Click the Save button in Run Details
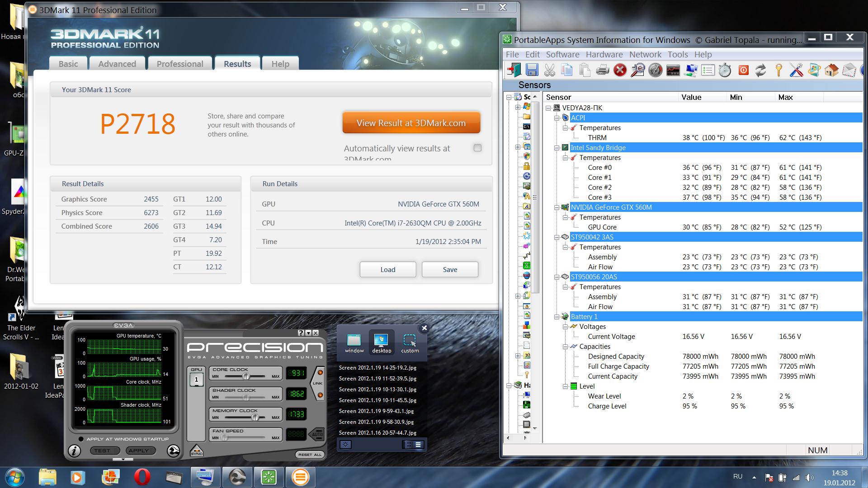The width and height of the screenshot is (868, 488). tap(450, 269)
